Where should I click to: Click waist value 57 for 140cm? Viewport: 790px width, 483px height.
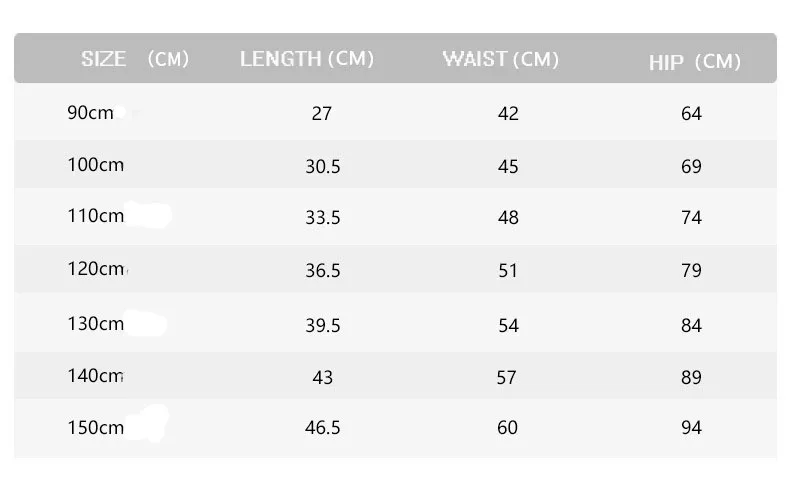point(507,378)
